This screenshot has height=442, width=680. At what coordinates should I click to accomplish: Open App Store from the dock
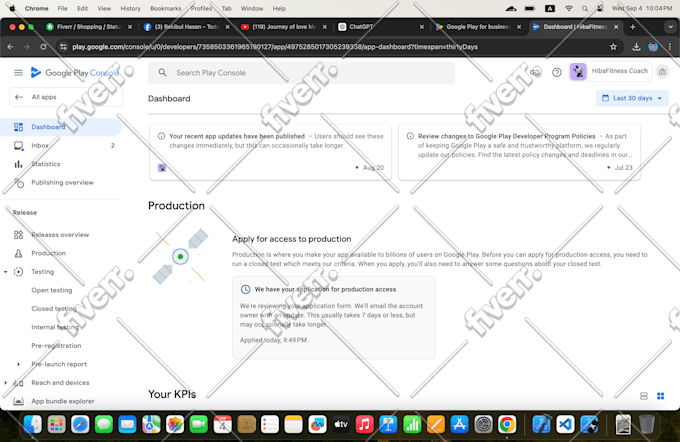click(x=459, y=424)
